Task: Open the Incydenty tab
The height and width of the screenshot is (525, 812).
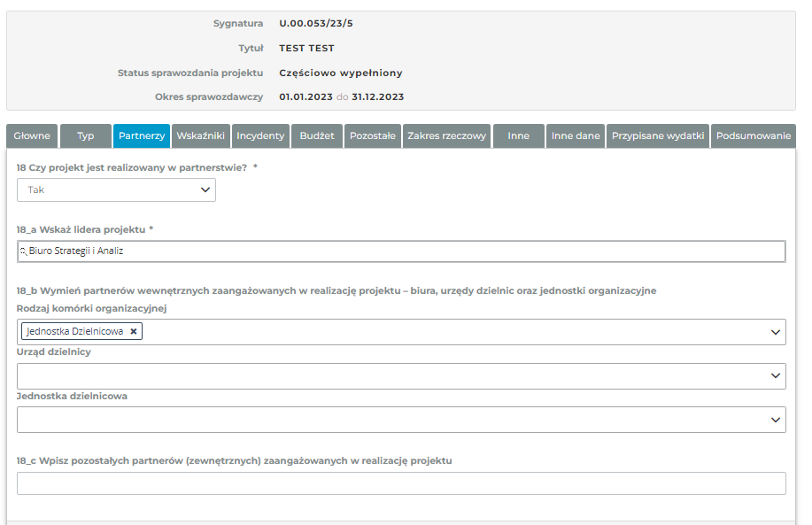Action: pos(260,136)
